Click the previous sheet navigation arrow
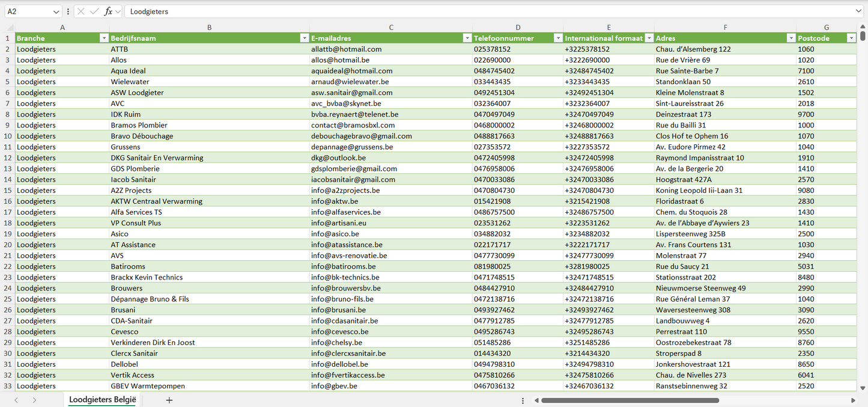 pyautogui.click(x=16, y=400)
